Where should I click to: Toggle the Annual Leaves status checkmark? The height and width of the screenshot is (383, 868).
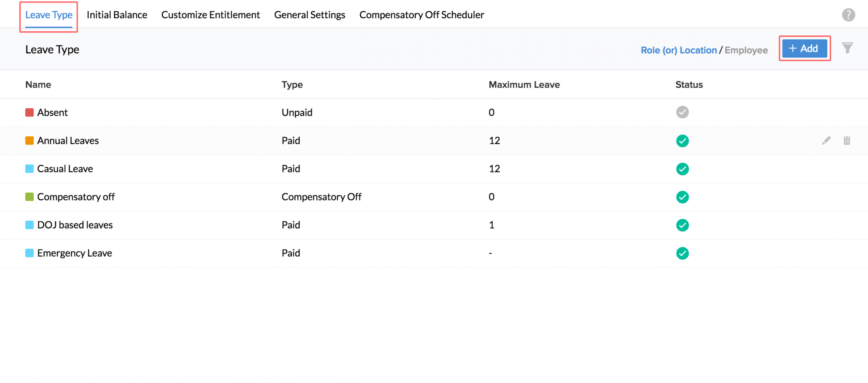coord(682,141)
